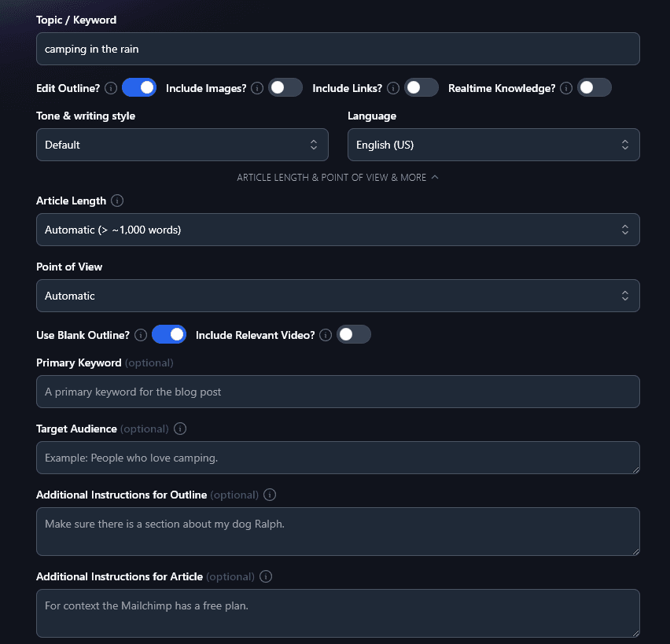670x644 pixels.
Task: Open the Point of View dropdown
Action: click(x=337, y=296)
